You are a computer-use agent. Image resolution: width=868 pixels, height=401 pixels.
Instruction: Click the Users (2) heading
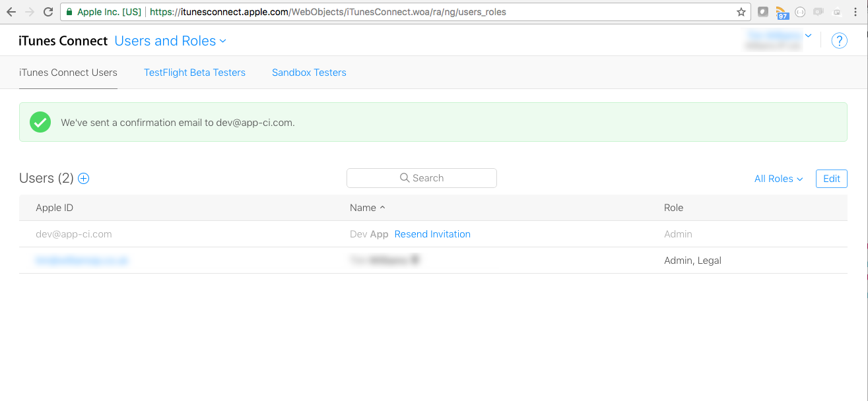[x=46, y=178]
